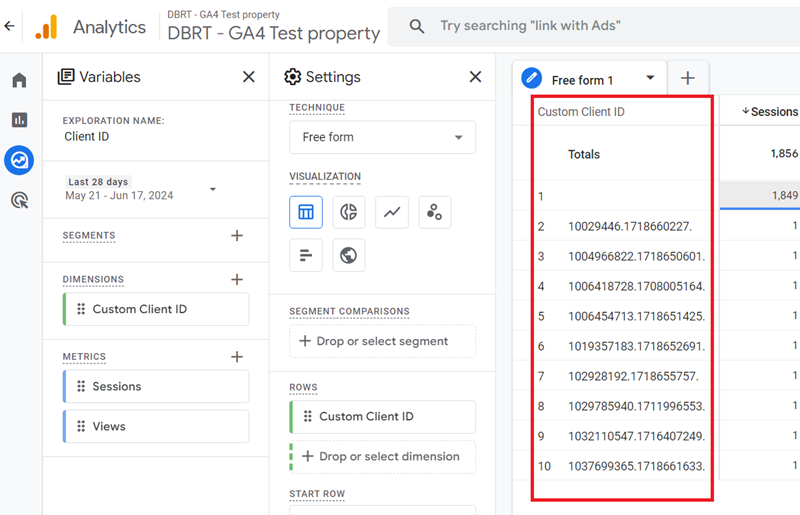Click the SEGMENT COMPARISONS label
Viewport: 800px width, 515px height.
click(349, 311)
